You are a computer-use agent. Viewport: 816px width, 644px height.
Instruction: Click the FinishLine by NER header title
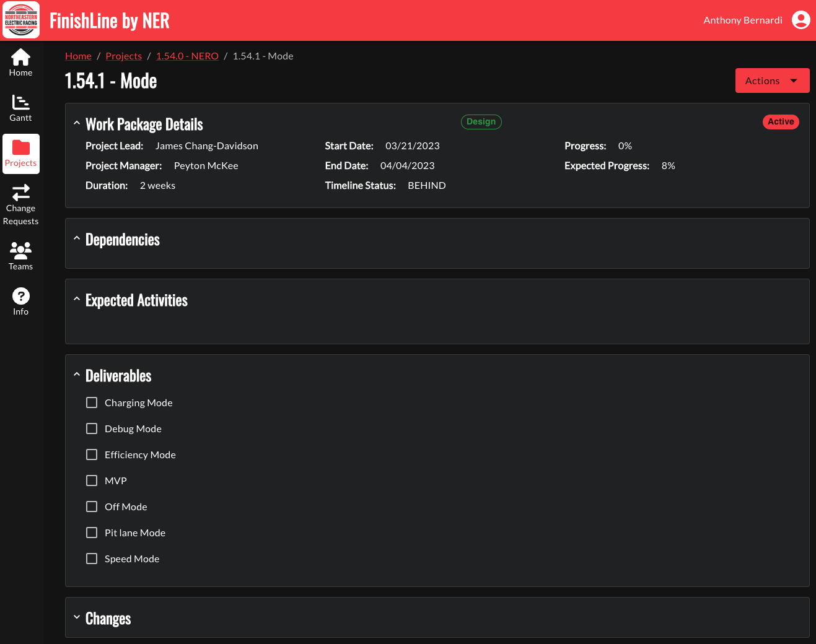click(109, 20)
